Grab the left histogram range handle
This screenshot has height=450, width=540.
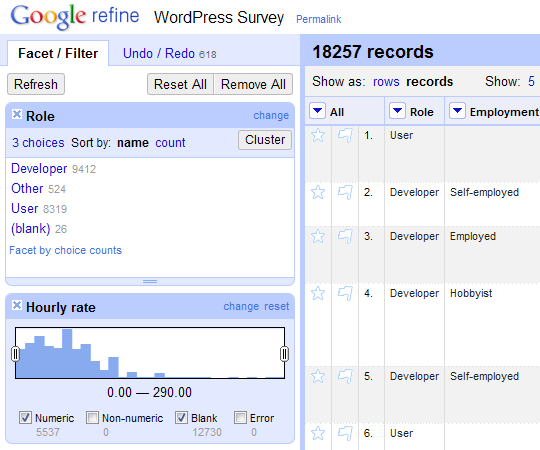point(15,354)
